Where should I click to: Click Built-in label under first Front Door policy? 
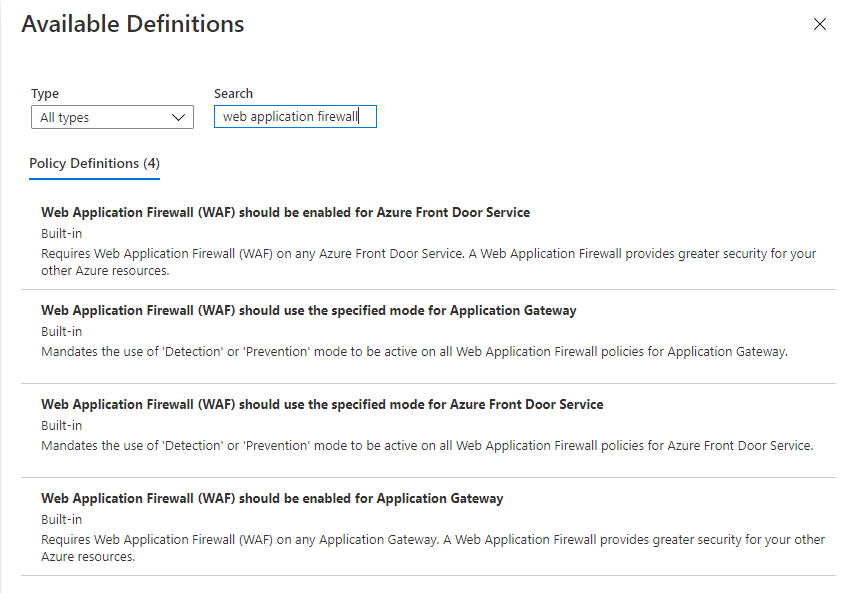coord(61,233)
